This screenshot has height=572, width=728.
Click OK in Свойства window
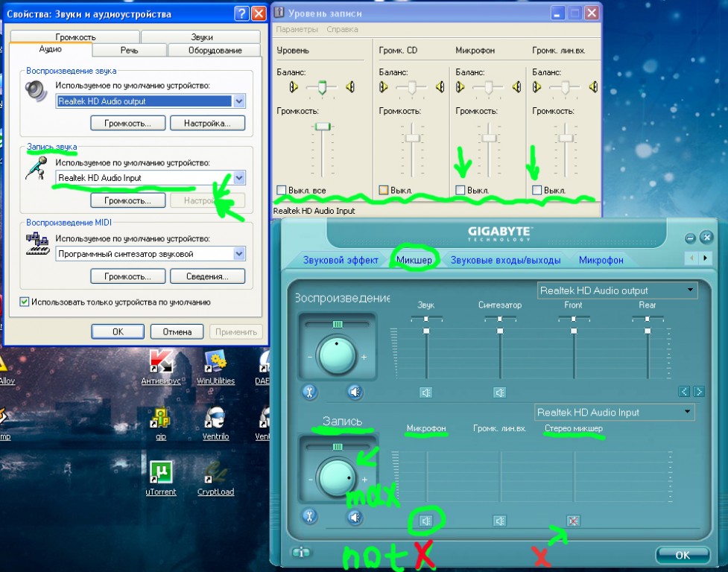click(x=118, y=331)
